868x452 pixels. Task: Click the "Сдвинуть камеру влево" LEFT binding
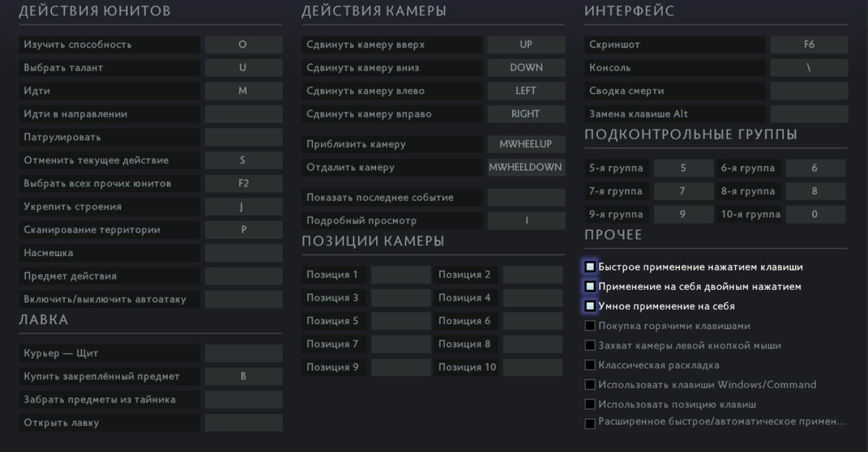526,91
